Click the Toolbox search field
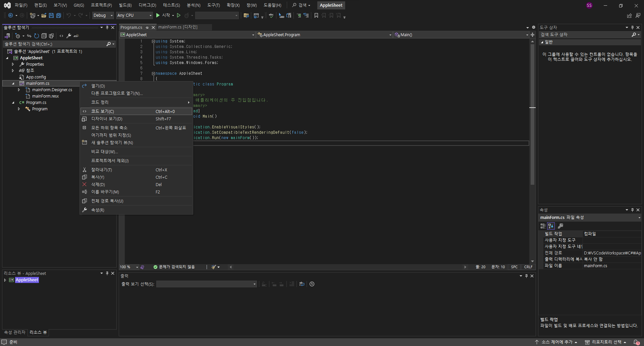644x346 pixels. 590,35
